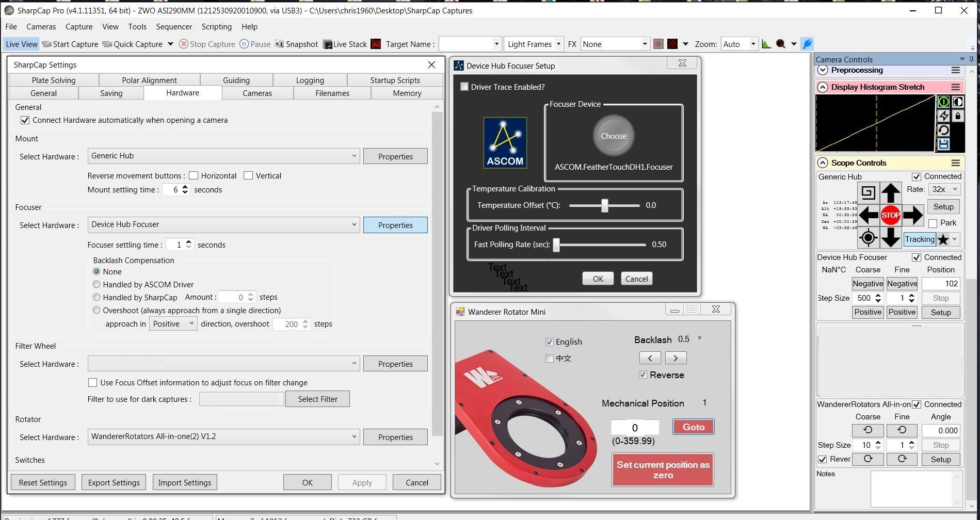Click the lightning bolt auto-stretch icon
Screen dimensions: 980x520
943,116
